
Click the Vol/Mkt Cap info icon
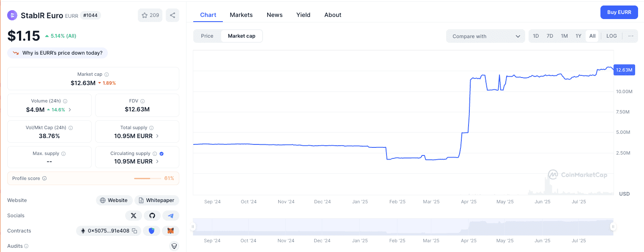point(71,127)
